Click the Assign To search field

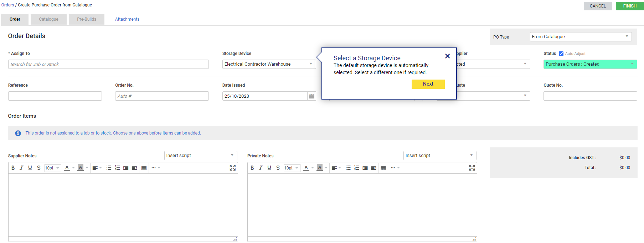(x=108, y=64)
